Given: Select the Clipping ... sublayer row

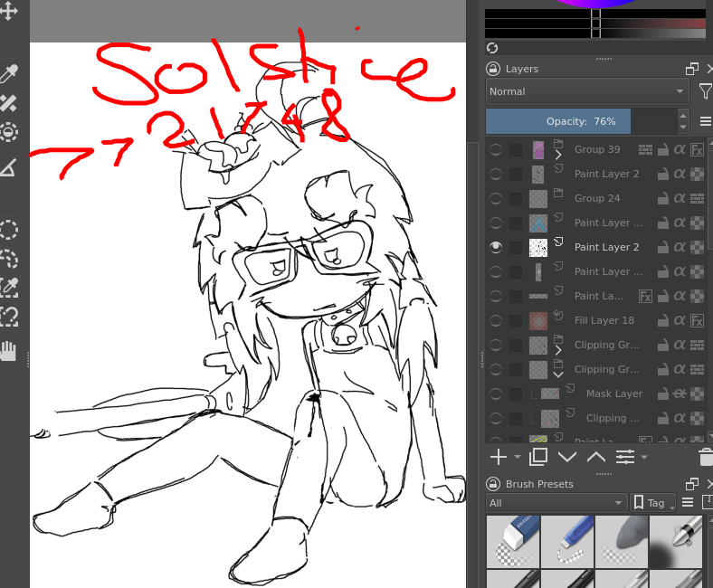Looking at the screenshot, I should point(597,418).
